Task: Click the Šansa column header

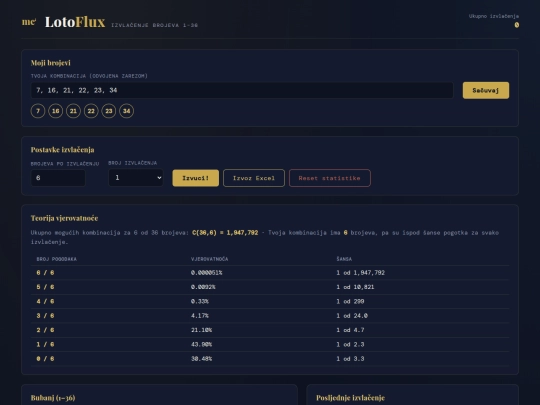Action: click(x=344, y=259)
